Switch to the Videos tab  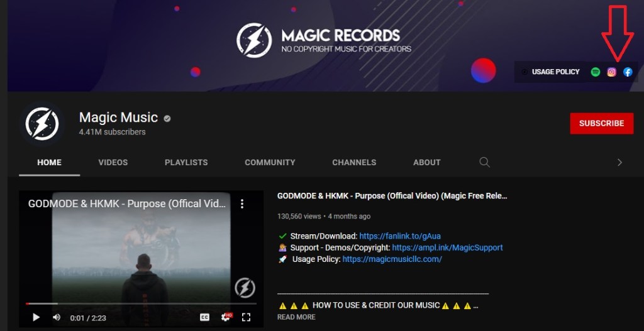coord(113,162)
